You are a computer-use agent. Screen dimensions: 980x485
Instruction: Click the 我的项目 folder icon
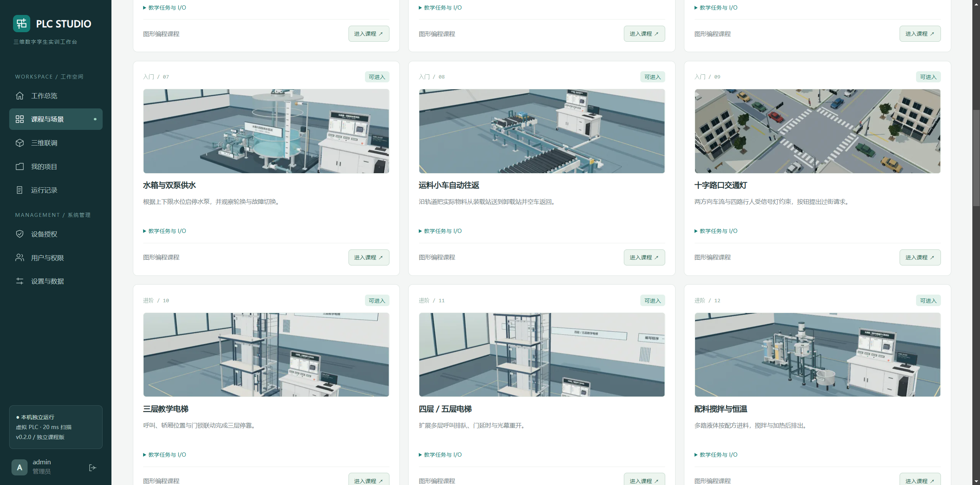point(20,167)
